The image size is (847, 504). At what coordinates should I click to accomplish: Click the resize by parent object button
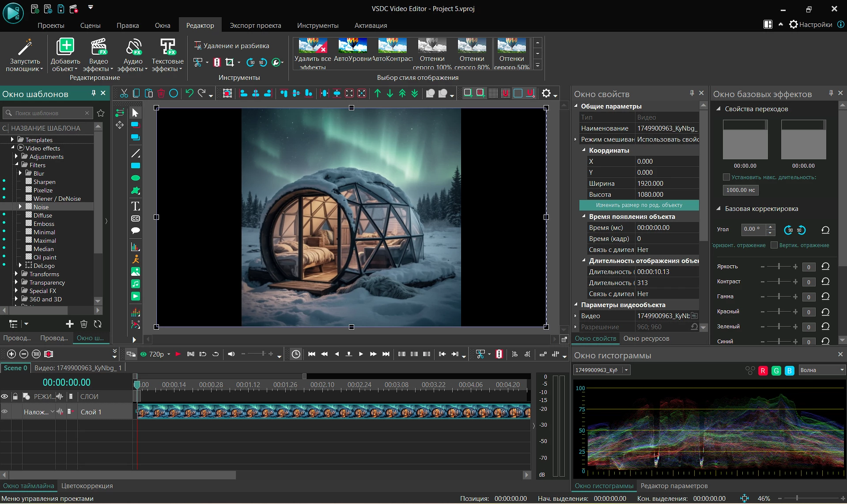[x=639, y=205]
